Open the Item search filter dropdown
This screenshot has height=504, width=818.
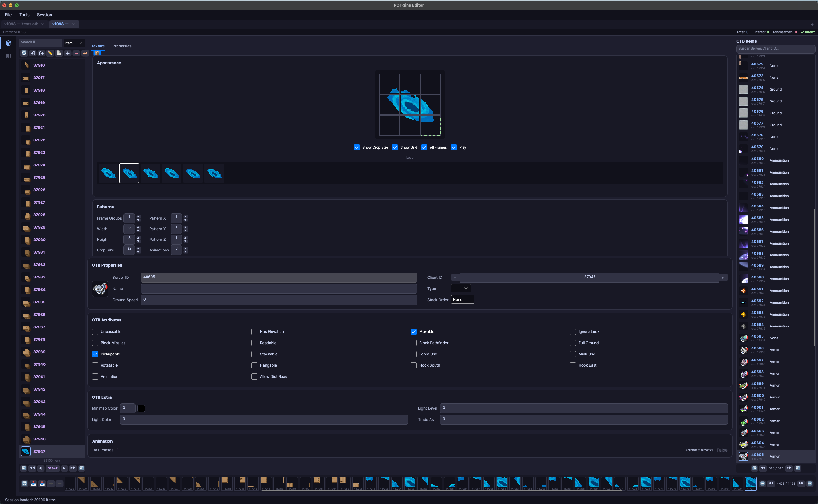[74, 43]
